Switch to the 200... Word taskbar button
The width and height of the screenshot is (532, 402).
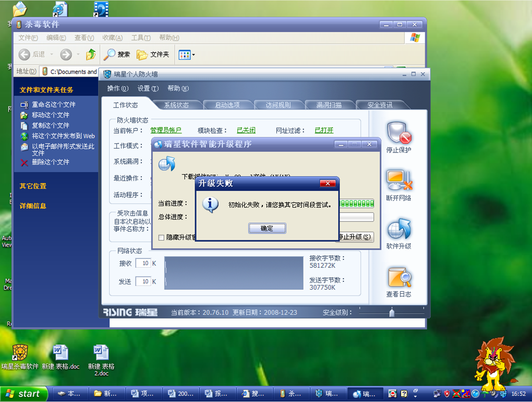[x=180, y=394]
